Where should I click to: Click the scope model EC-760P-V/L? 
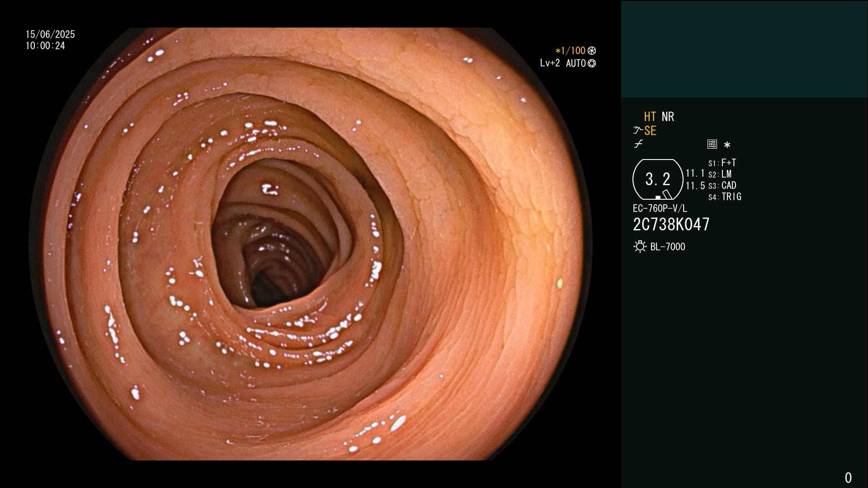pos(660,208)
